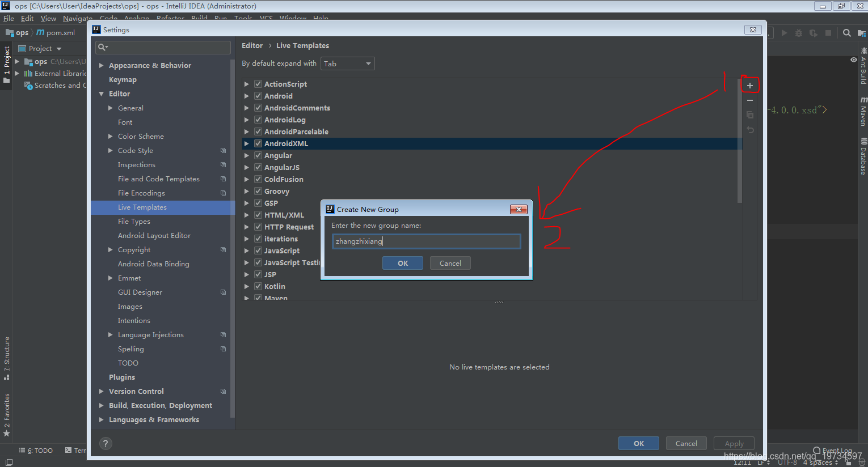Open the Favorites tool window on left strip
This screenshot has width=868, height=467.
point(7,414)
